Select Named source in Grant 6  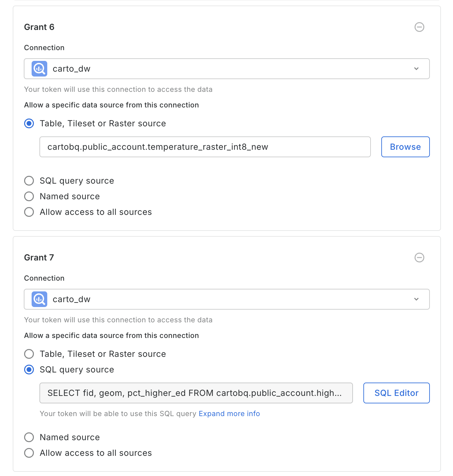coord(29,196)
